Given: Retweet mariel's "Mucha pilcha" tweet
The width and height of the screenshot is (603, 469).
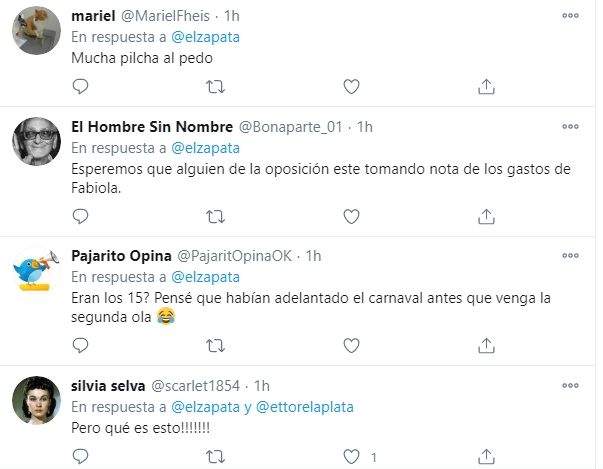Looking at the screenshot, I should point(216,87).
